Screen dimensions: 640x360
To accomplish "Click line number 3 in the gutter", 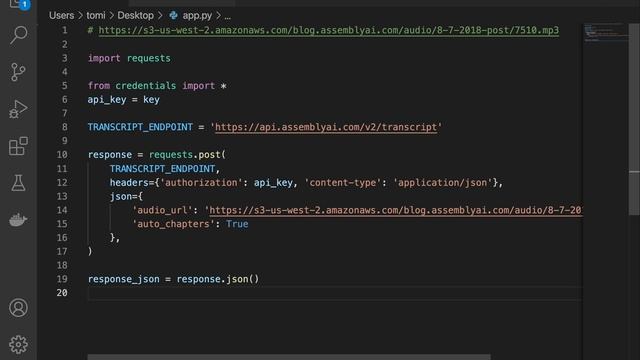I will 64,58.
